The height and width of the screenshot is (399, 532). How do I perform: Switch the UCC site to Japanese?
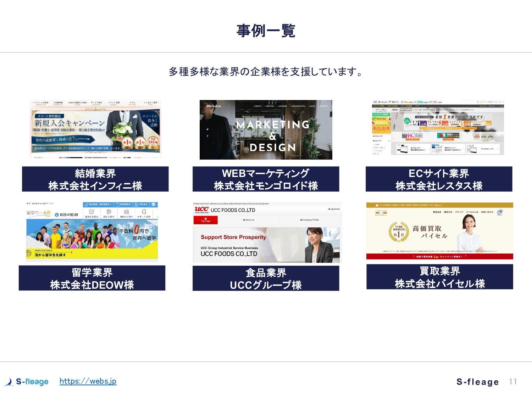334,209
